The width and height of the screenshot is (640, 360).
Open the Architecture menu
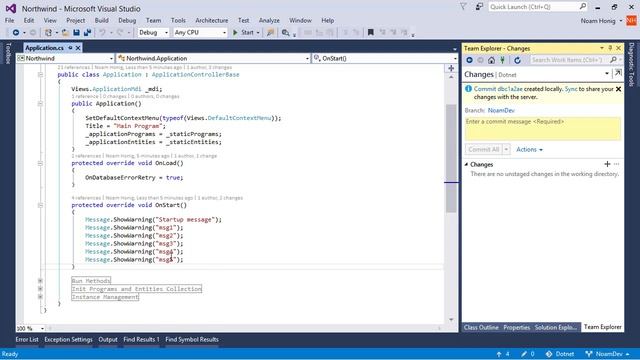pos(211,20)
